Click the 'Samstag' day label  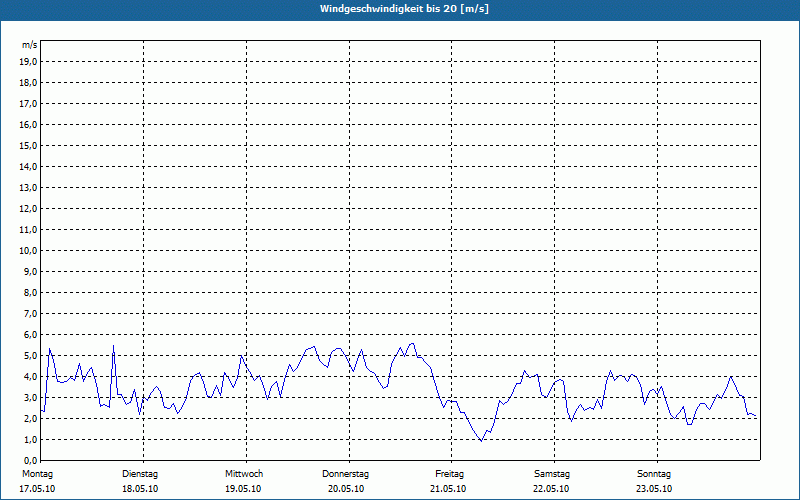(552, 474)
